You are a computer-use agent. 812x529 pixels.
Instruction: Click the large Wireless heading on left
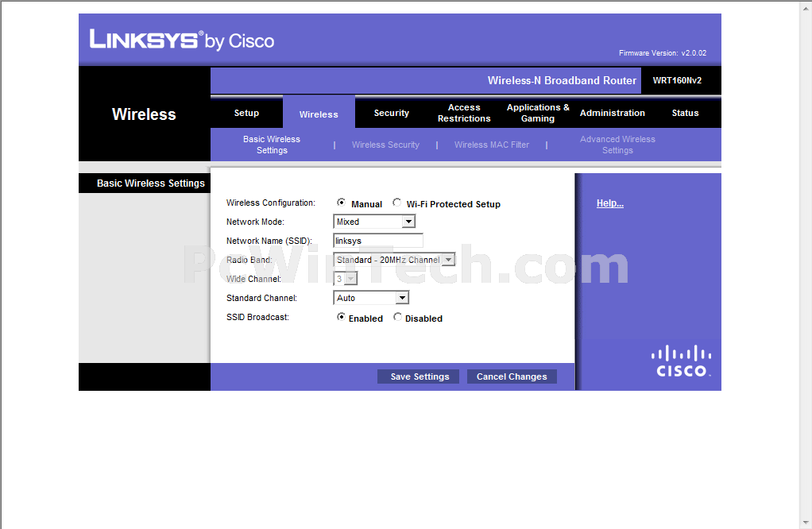coord(144,114)
